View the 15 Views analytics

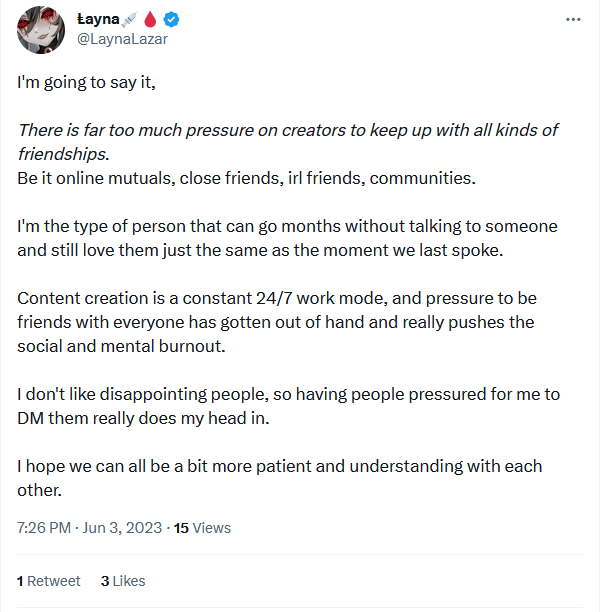pyautogui.click(x=202, y=527)
